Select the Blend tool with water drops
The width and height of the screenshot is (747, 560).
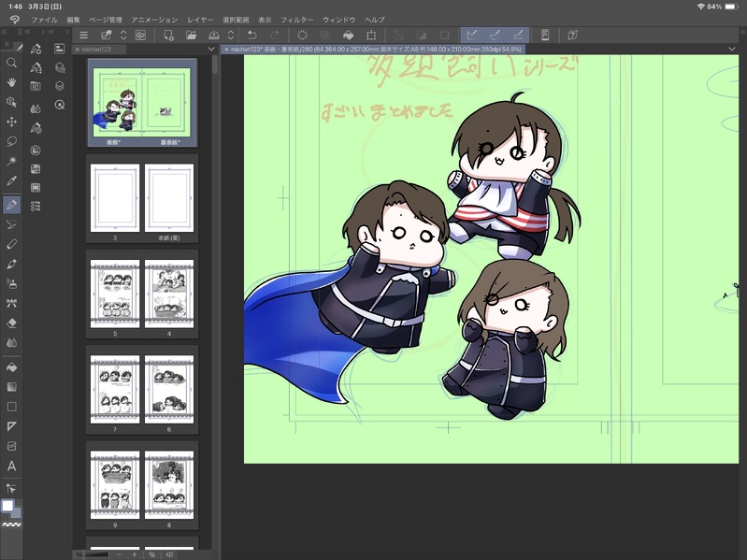(11, 343)
